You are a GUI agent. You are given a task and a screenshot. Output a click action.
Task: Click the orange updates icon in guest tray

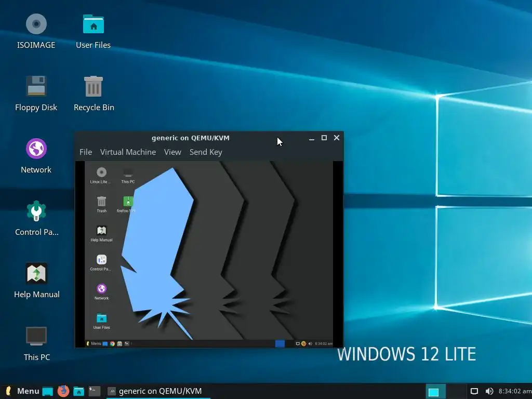coord(303,344)
